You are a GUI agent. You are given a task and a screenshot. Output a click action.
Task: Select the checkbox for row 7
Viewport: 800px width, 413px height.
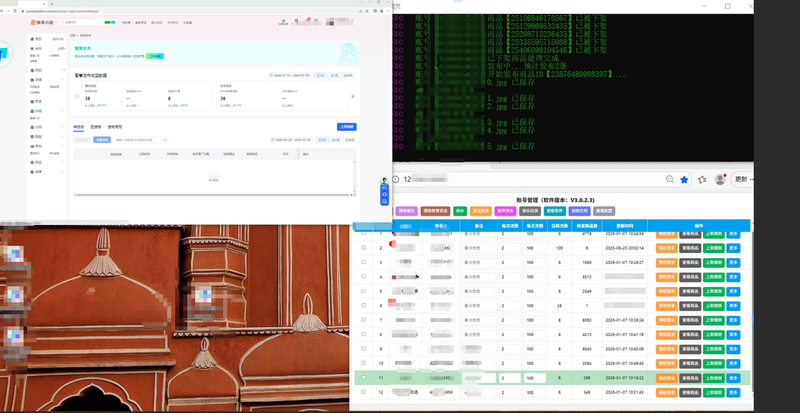(364, 320)
